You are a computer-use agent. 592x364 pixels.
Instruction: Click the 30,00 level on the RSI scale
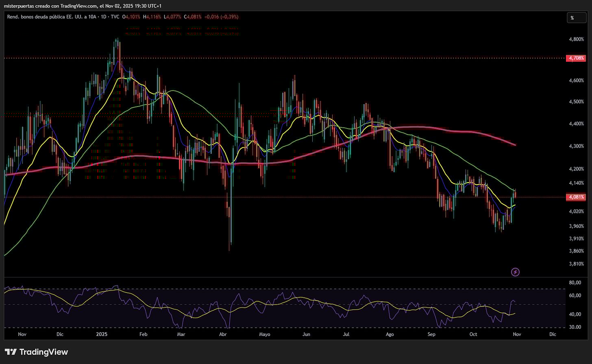(575, 327)
